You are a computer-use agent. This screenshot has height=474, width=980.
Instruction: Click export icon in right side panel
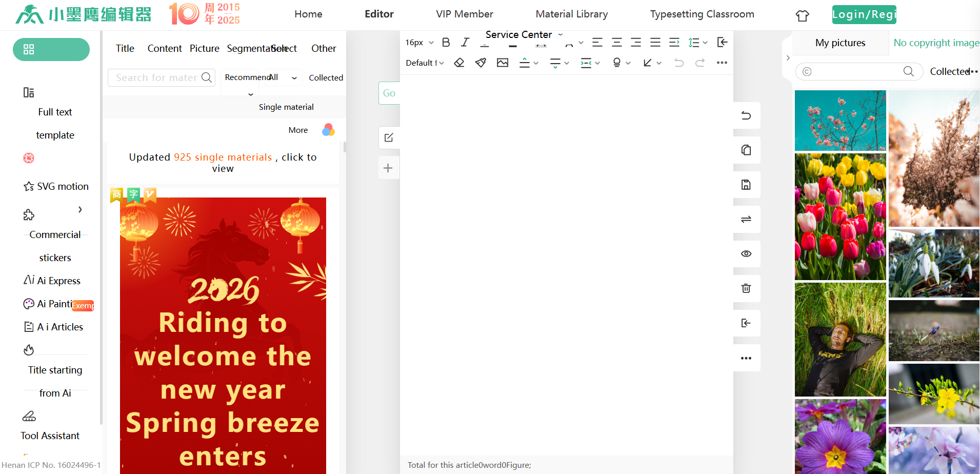746,323
